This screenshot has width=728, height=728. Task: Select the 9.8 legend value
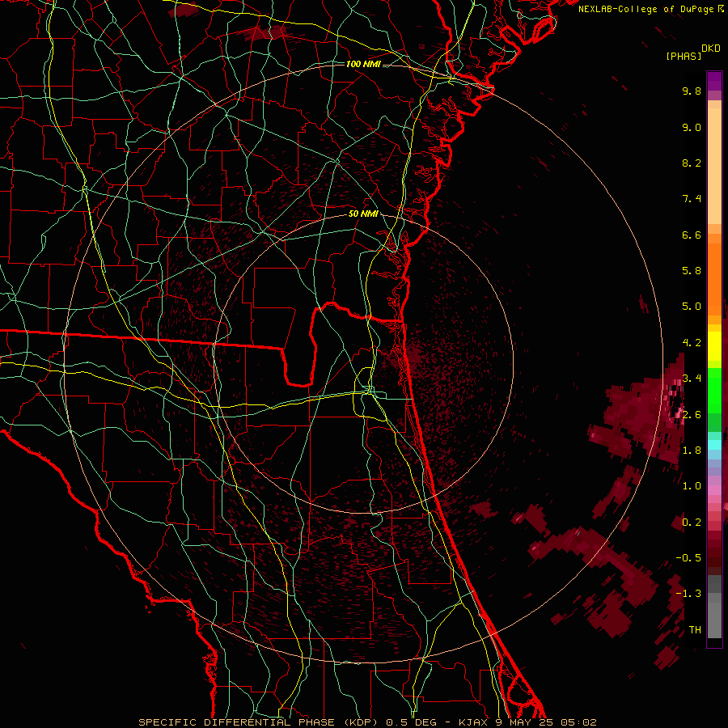tap(692, 91)
